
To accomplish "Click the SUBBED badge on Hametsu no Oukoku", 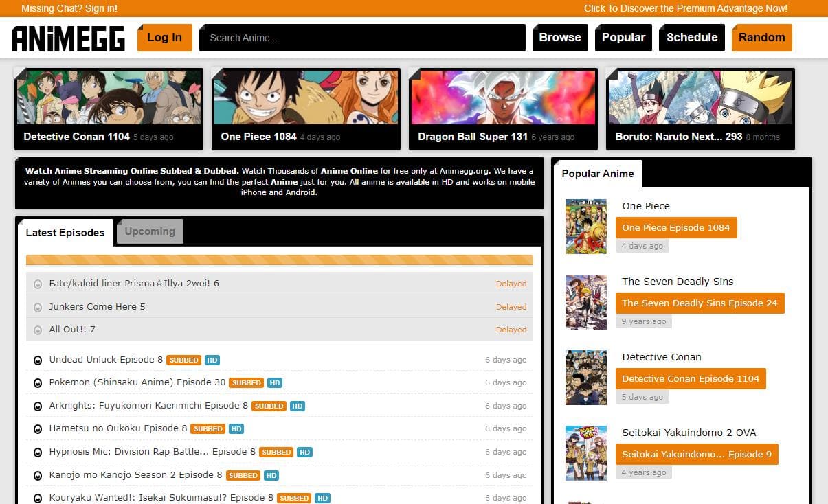I will coord(208,428).
